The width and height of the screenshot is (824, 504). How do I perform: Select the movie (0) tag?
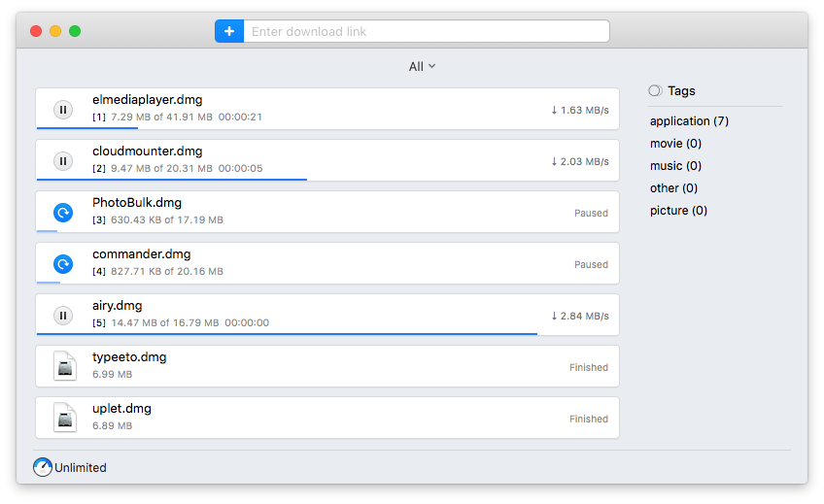tap(675, 144)
